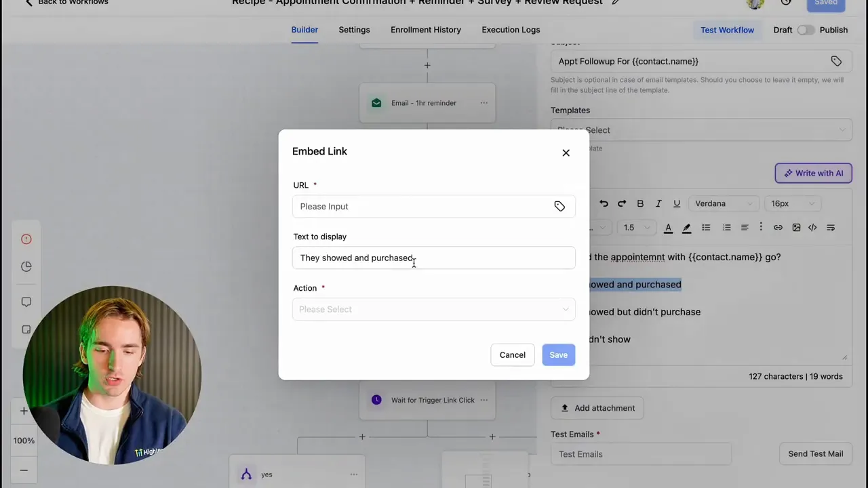Viewport: 868px width, 488px height.
Task: Click the insert code icon in the editor toolbar
Action: [812, 227]
